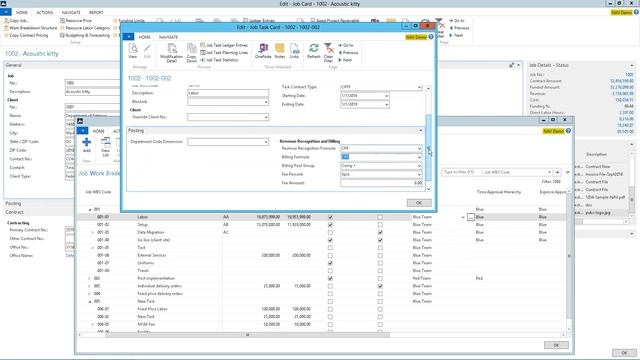Click Go to in Job Task Card ribbon
Screen dimensions: 640x360
[x=346, y=45]
